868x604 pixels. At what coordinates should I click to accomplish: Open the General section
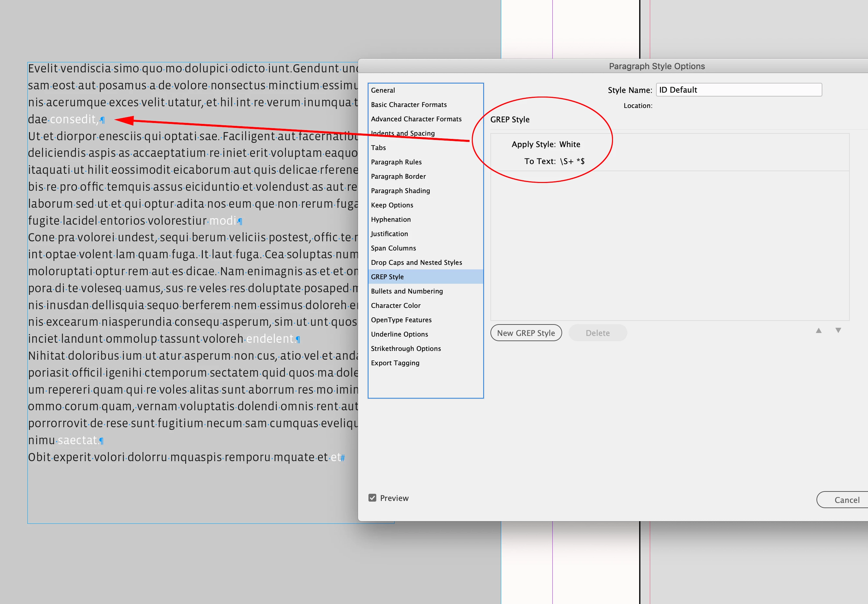[383, 90]
